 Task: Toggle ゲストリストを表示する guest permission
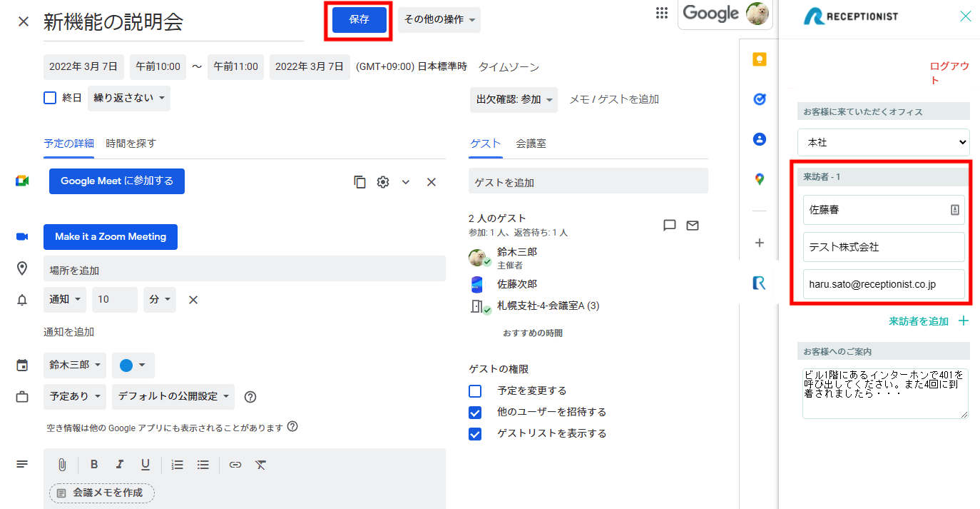(x=475, y=434)
